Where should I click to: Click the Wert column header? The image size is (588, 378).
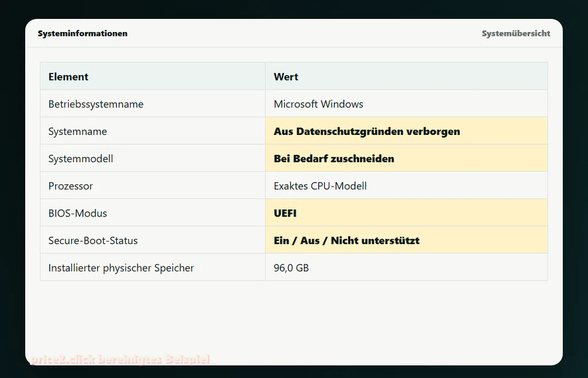click(x=407, y=76)
